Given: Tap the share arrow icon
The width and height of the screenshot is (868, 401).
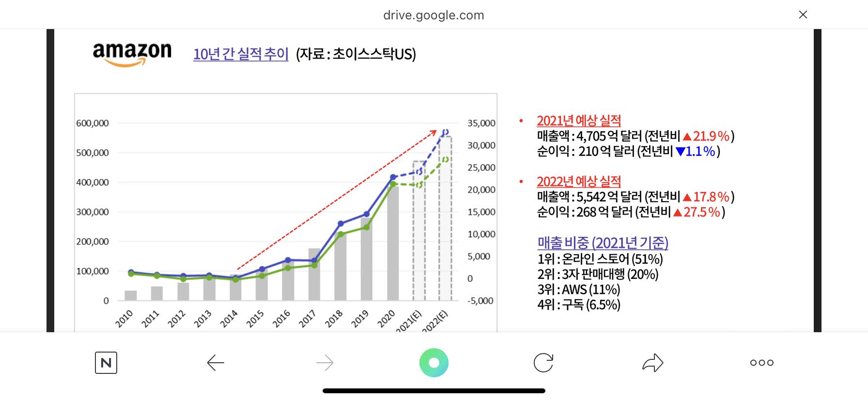Looking at the screenshot, I should (652, 363).
